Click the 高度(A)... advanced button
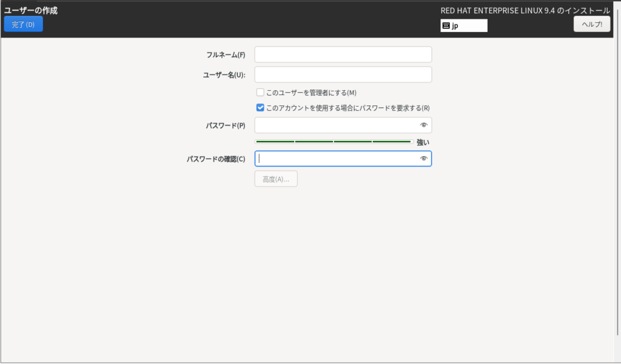621x364 pixels. pos(276,179)
